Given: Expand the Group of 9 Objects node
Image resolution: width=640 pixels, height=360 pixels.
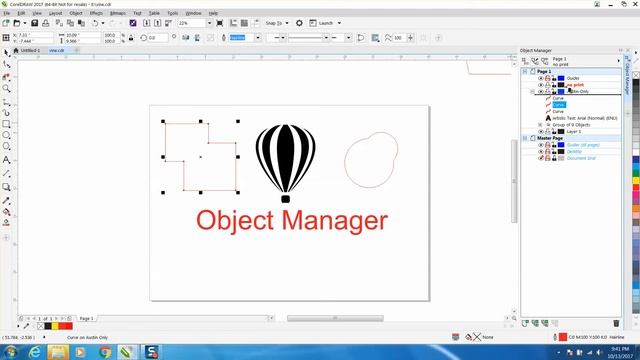Looking at the screenshot, I should coord(540,125).
